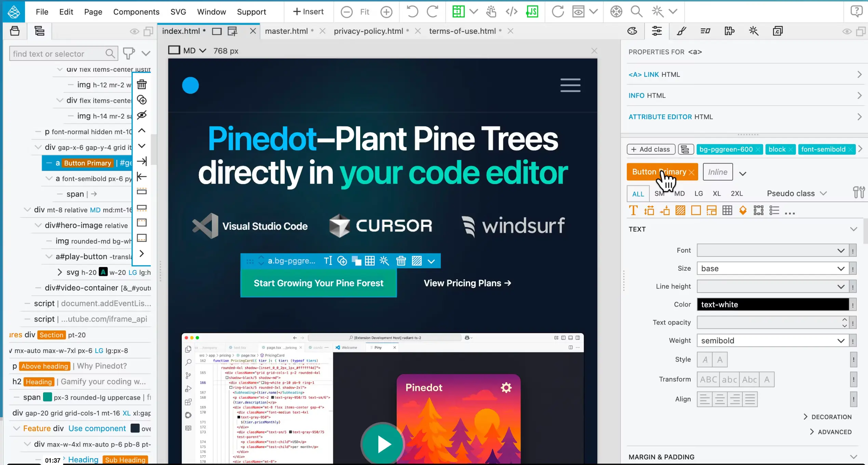Click the Insert button
Viewport: 868px width, 465px height.
point(308,12)
